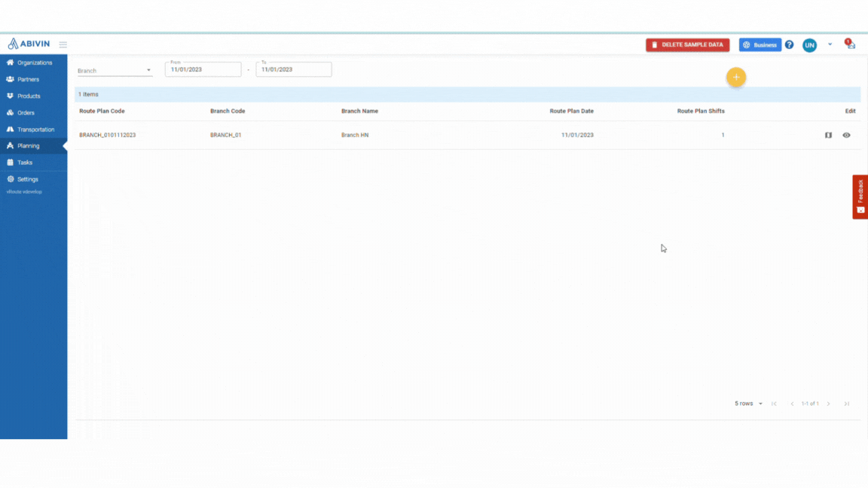This screenshot has width=868, height=488.
Task: Open Products in the sidebar
Action: [x=33, y=96]
